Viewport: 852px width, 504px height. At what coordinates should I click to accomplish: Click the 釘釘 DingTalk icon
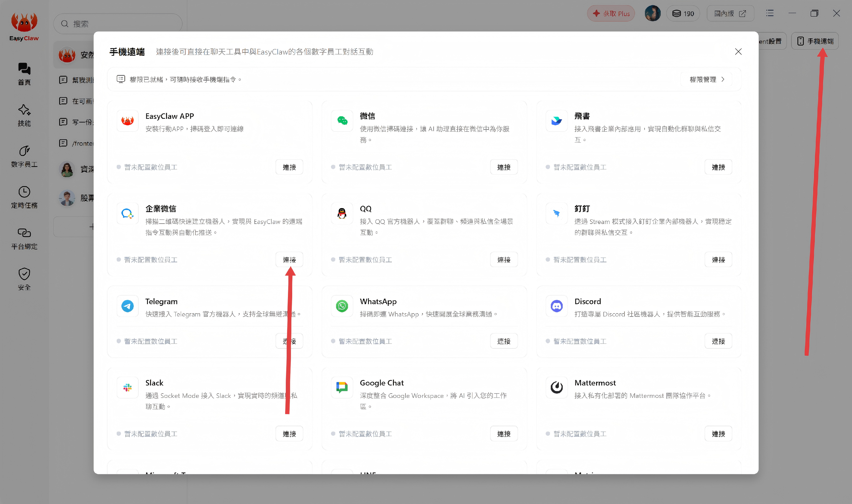556,213
